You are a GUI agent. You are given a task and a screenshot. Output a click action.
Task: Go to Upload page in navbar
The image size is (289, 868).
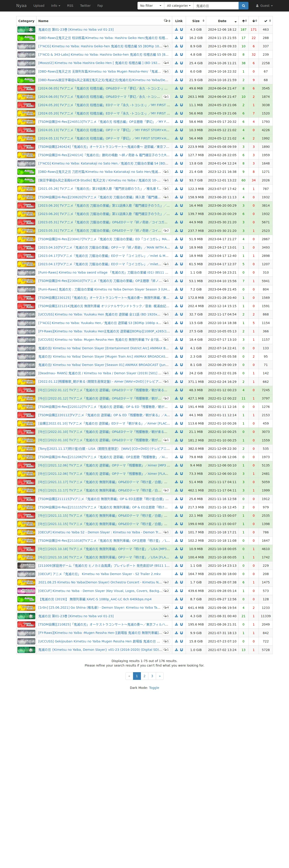[x=39, y=6]
